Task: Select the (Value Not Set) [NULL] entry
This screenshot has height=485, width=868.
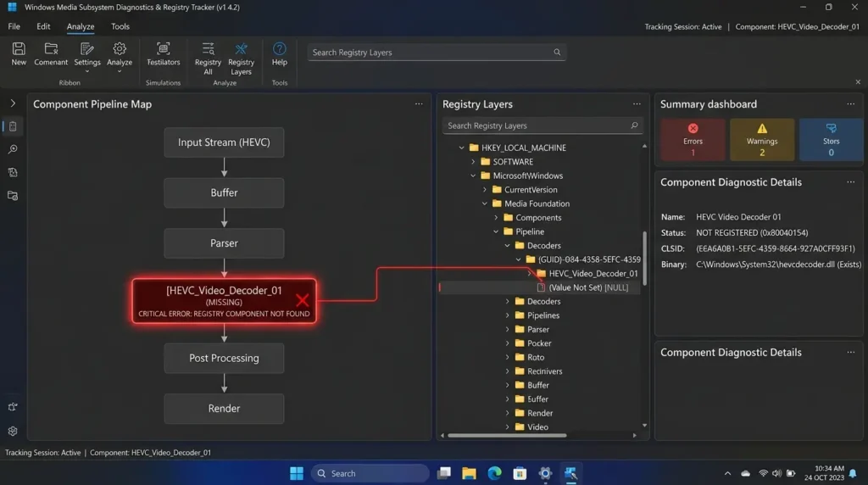Action: click(588, 287)
